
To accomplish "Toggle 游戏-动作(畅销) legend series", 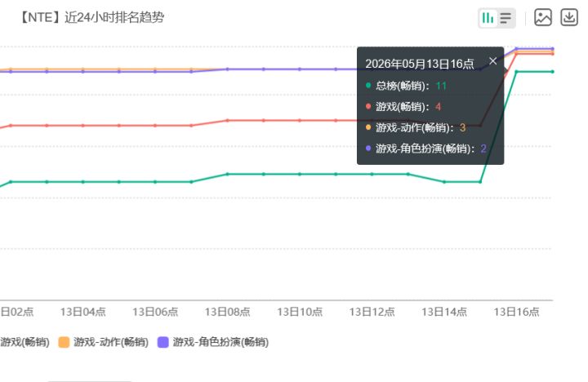I will [x=104, y=342].
